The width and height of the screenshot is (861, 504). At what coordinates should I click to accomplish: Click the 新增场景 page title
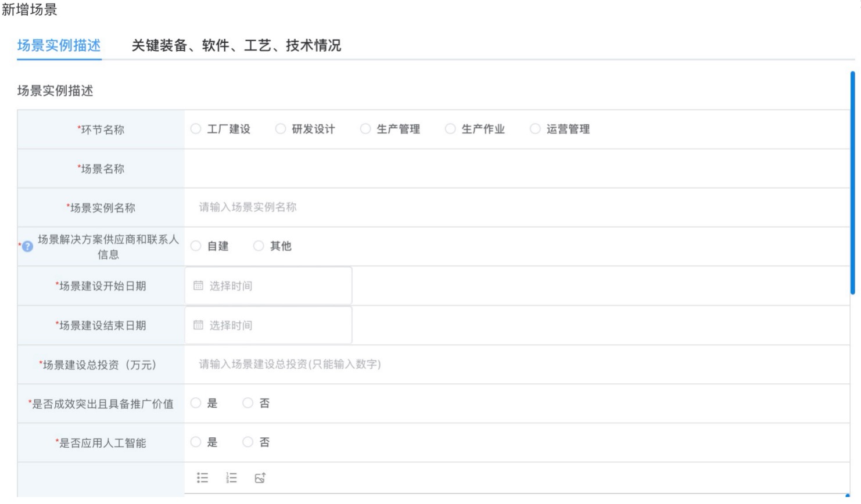[x=30, y=10]
